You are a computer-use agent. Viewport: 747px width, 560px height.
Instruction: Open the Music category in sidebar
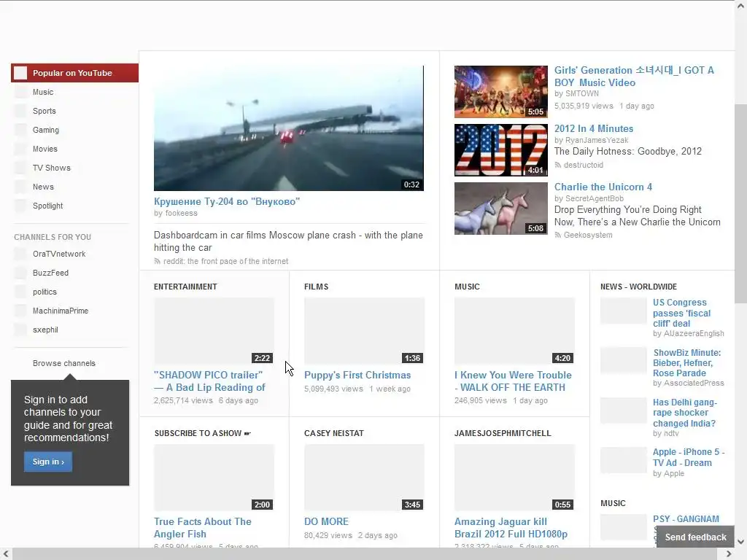tap(43, 92)
